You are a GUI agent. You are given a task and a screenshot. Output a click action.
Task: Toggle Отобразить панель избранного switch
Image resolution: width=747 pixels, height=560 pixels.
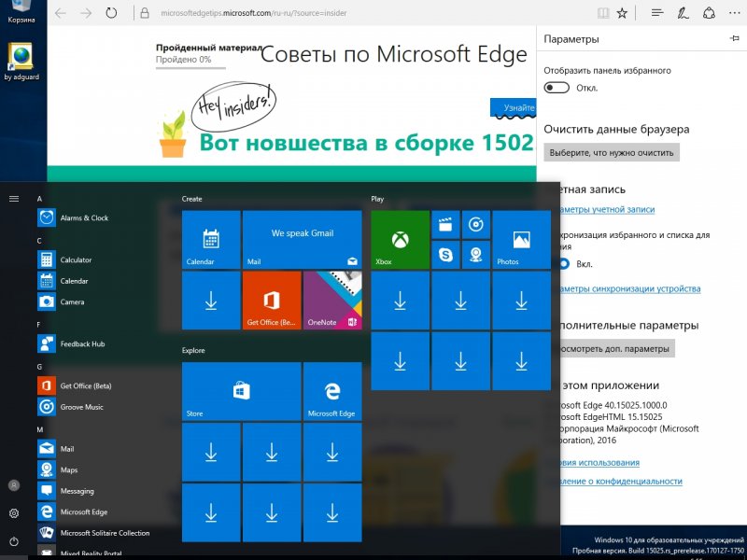(557, 88)
